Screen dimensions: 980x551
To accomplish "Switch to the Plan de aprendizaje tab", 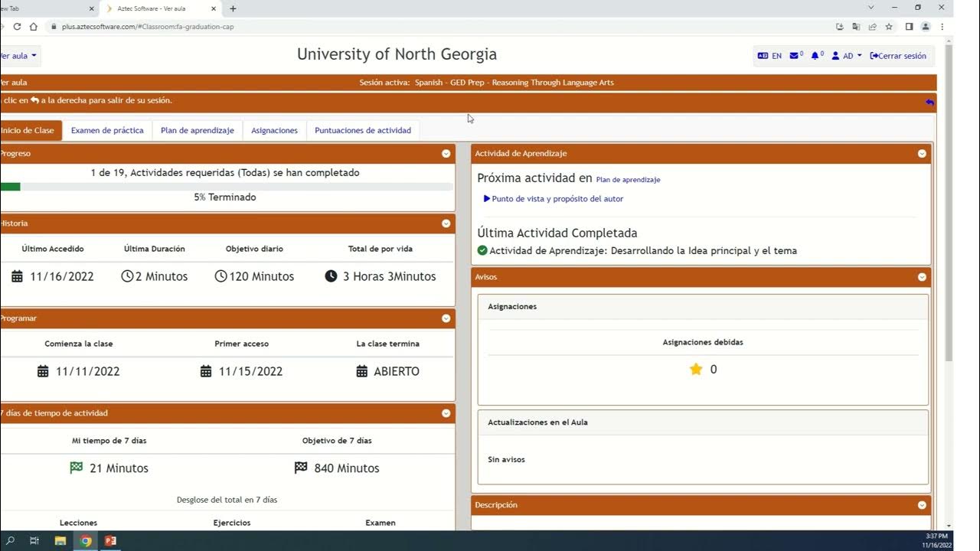I will tap(198, 130).
